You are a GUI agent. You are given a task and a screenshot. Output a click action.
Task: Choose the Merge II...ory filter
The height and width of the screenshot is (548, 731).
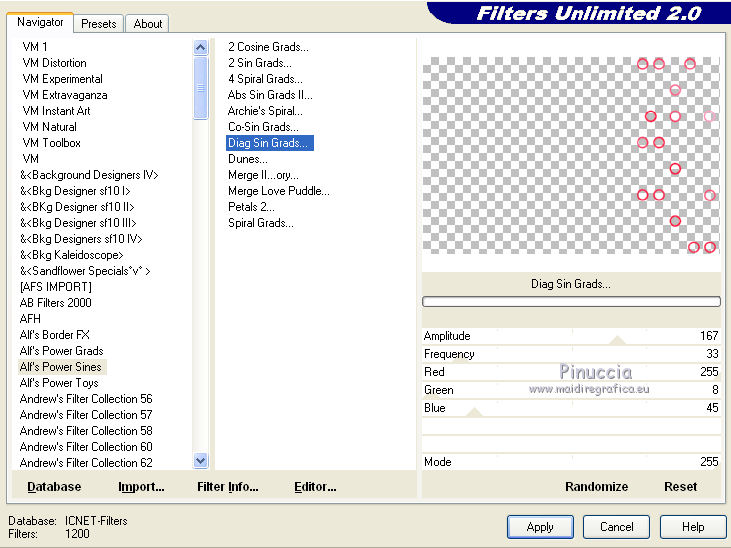click(263, 175)
